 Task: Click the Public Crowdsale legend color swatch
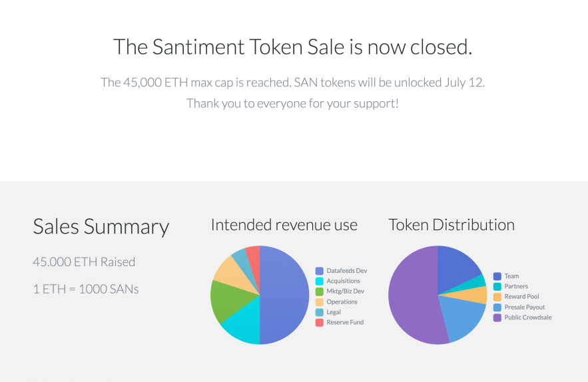(x=497, y=318)
